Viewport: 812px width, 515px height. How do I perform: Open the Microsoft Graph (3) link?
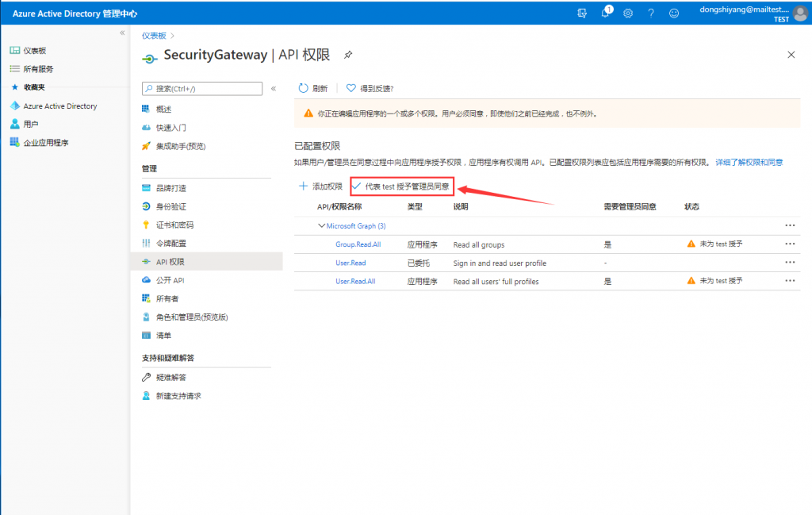(x=356, y=226)
